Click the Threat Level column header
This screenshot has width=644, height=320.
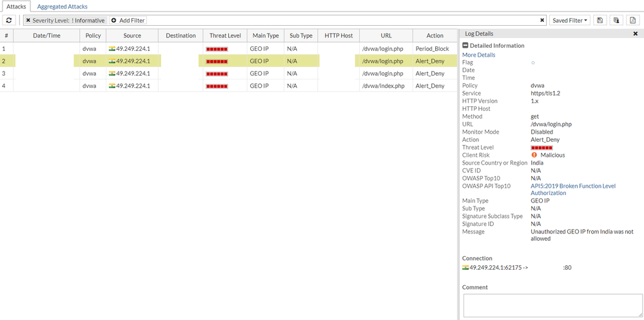[x=225, y=35]
